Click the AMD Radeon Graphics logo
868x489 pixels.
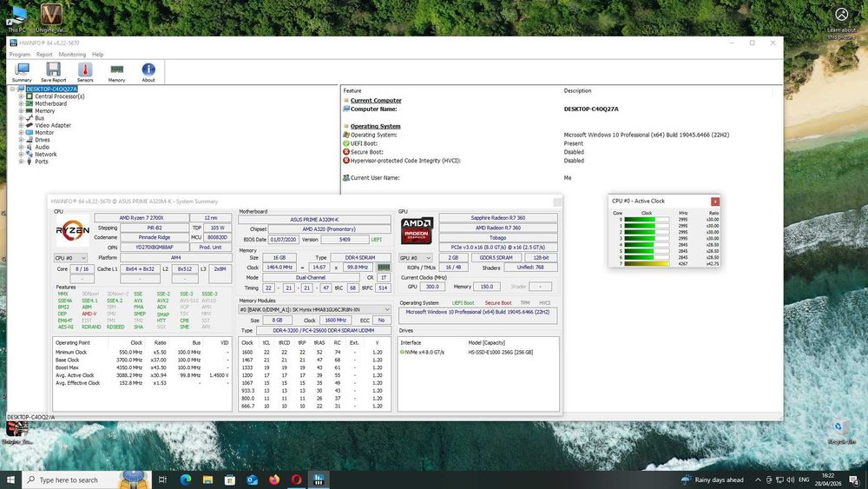(x=417, y=230)
